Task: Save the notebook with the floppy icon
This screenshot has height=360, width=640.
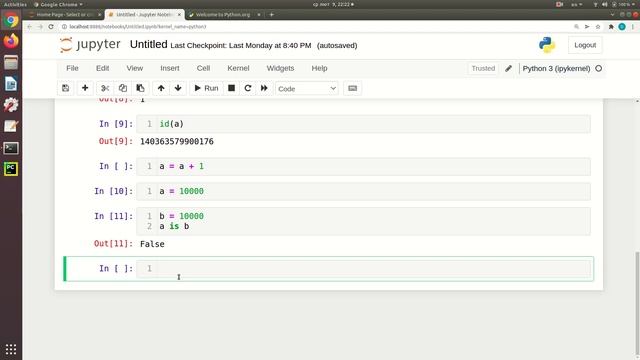Action: pyautogui.click(x=65, y=88)
